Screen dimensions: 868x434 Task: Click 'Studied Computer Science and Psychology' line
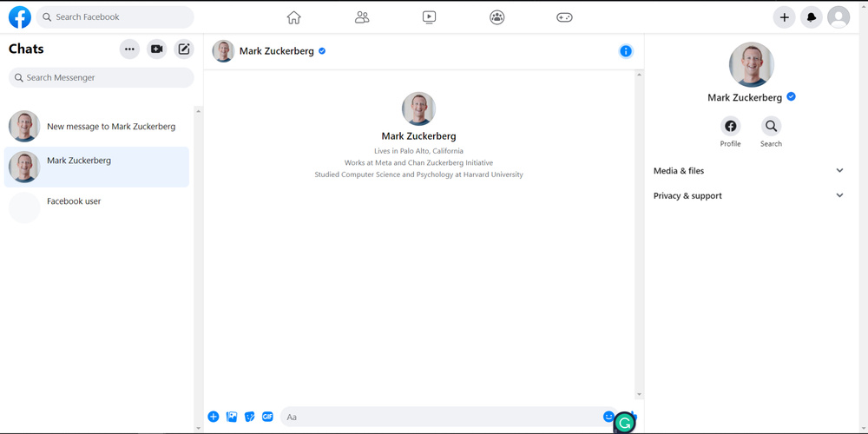418,174
